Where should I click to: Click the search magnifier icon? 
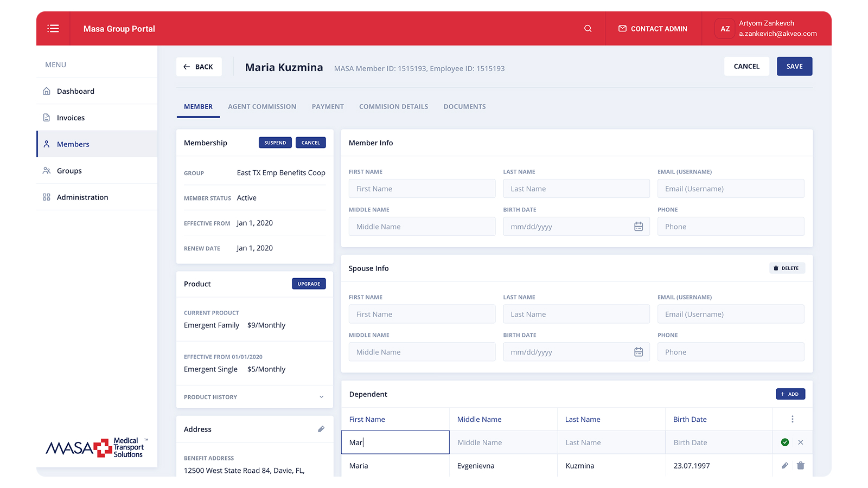tap(588, 29)
